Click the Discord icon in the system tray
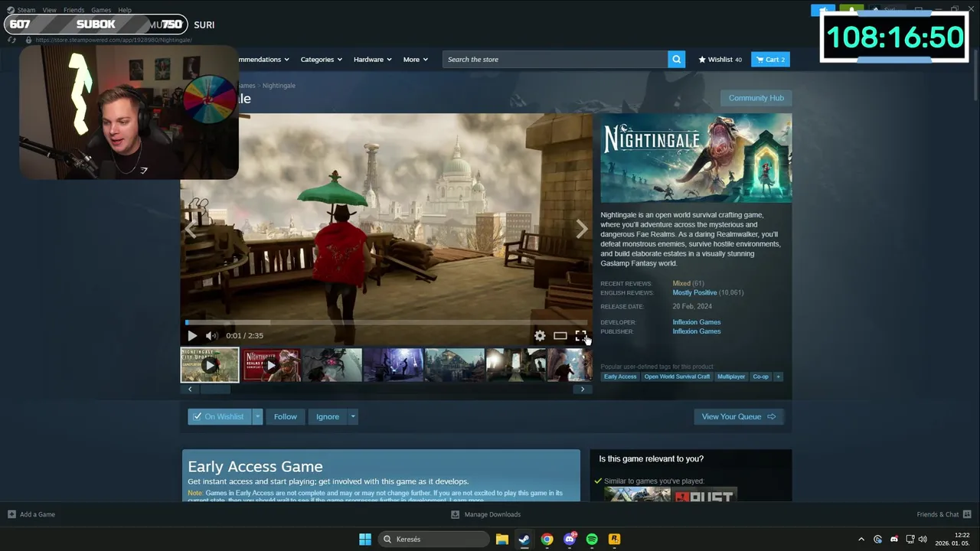This screenshot has height=551, width=980. (x=893, y=539)
